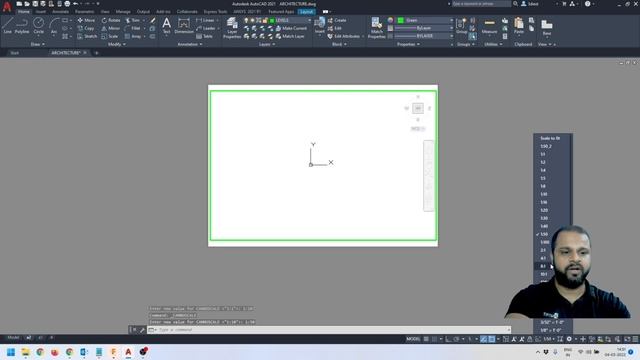This screenshot has width=640, height=360.
Task: Activate the Rotate command
Action: (111, 20)
